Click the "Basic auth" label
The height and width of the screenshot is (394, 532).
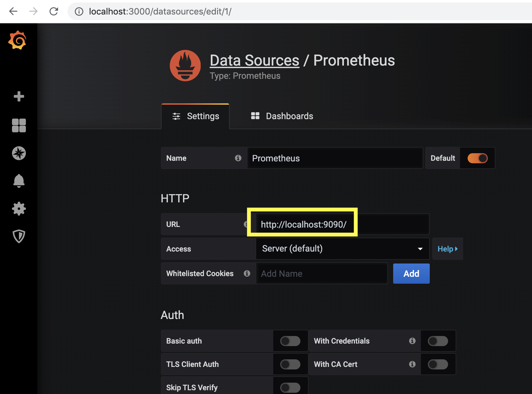coord(184,341)
